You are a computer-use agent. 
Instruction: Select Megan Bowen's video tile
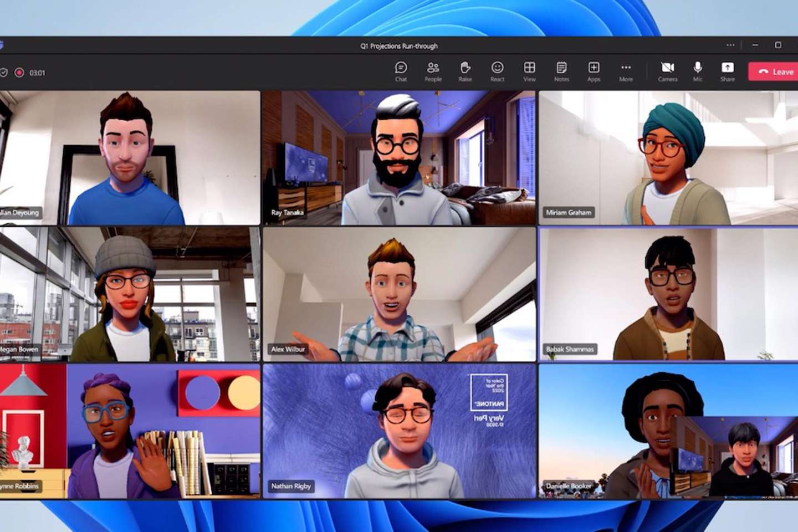(x=130, y=294)
